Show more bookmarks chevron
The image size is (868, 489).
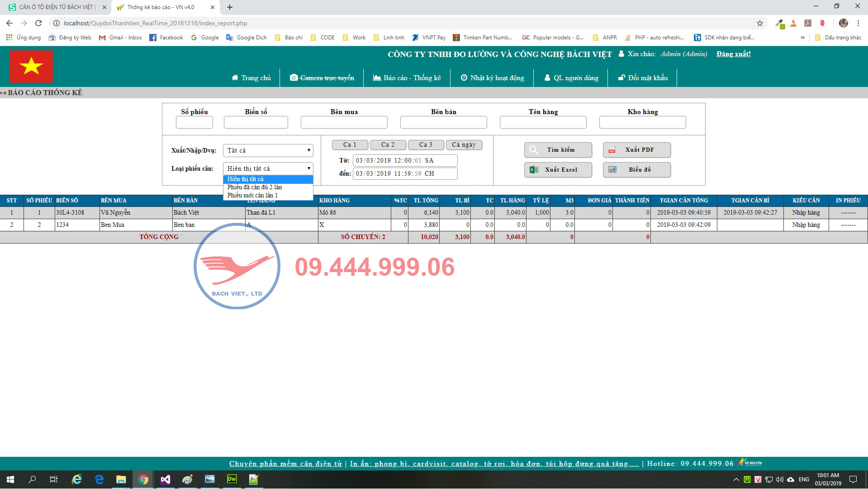(803, 38)
